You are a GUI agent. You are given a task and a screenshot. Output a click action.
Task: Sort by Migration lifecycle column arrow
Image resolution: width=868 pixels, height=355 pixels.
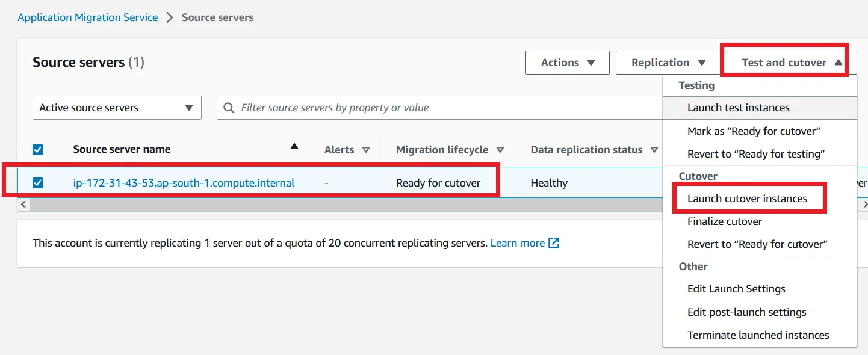pos(500,150)
